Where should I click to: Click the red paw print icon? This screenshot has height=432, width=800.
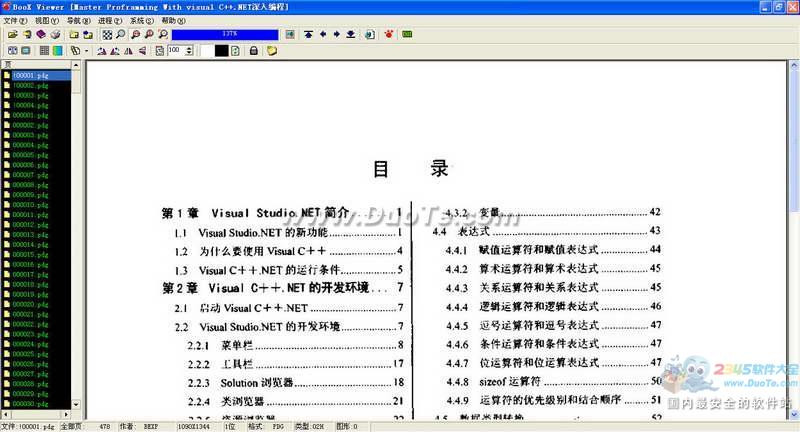(x=389, y=34)
